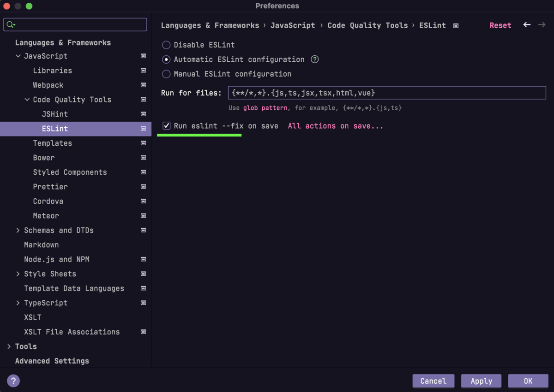Expand the Style Sheets node
This screenshot has height=392, width=554.
tap(18, 274)
